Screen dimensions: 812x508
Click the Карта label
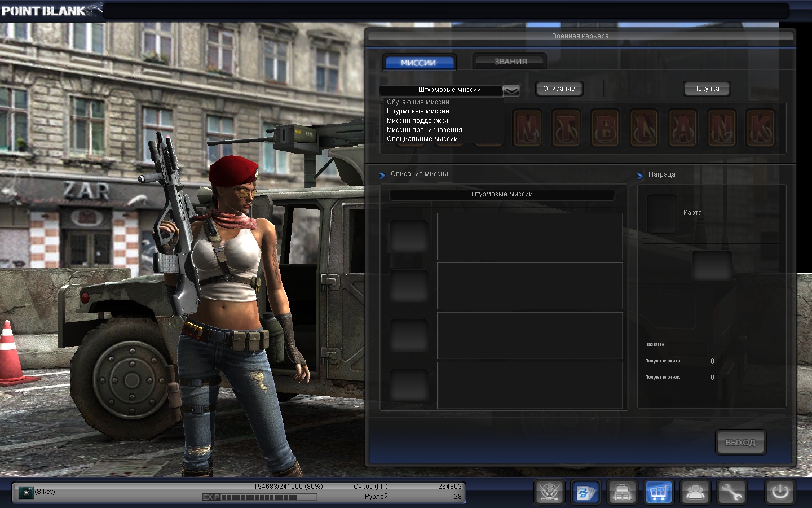pyautogui.click(x=692, y=213)
